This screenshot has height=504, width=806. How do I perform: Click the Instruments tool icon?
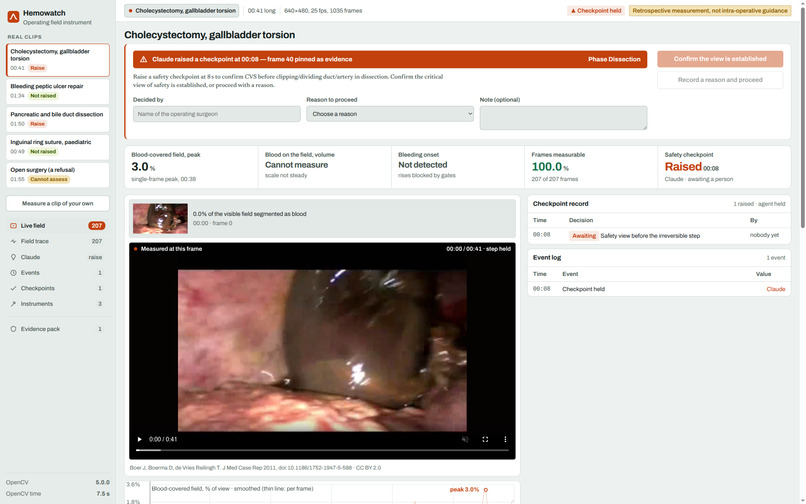click(x=13, y=304)
